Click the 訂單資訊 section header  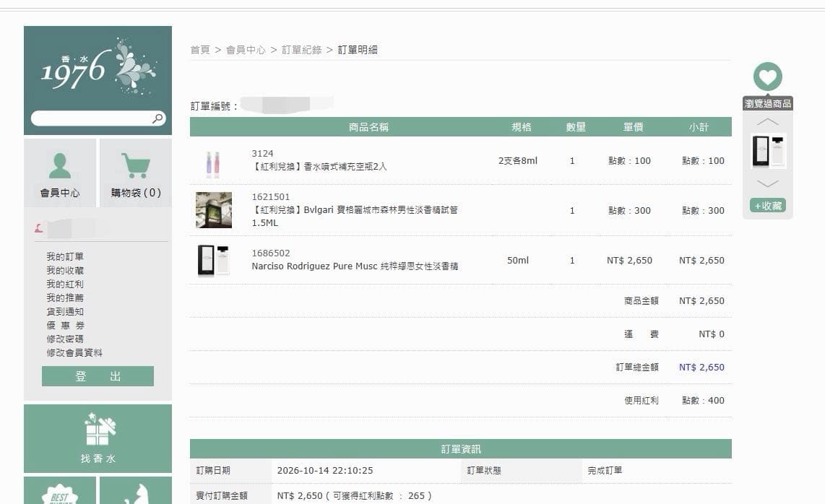[x=461, y=448]
